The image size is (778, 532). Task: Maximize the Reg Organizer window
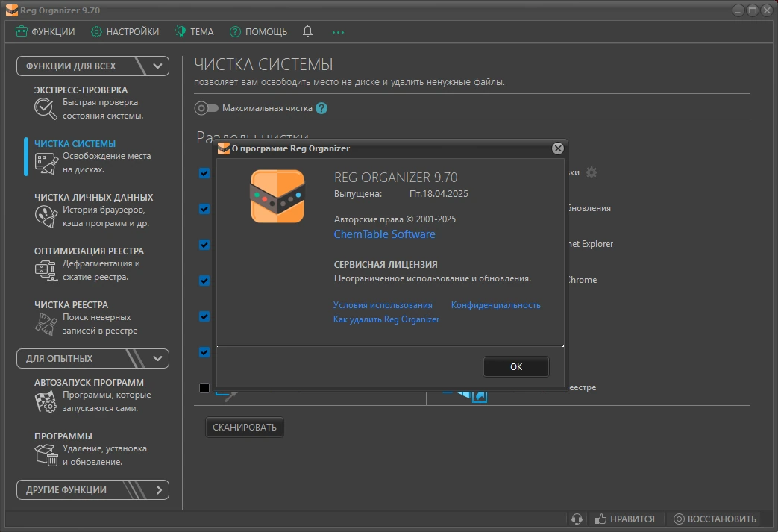click(752, 10)
